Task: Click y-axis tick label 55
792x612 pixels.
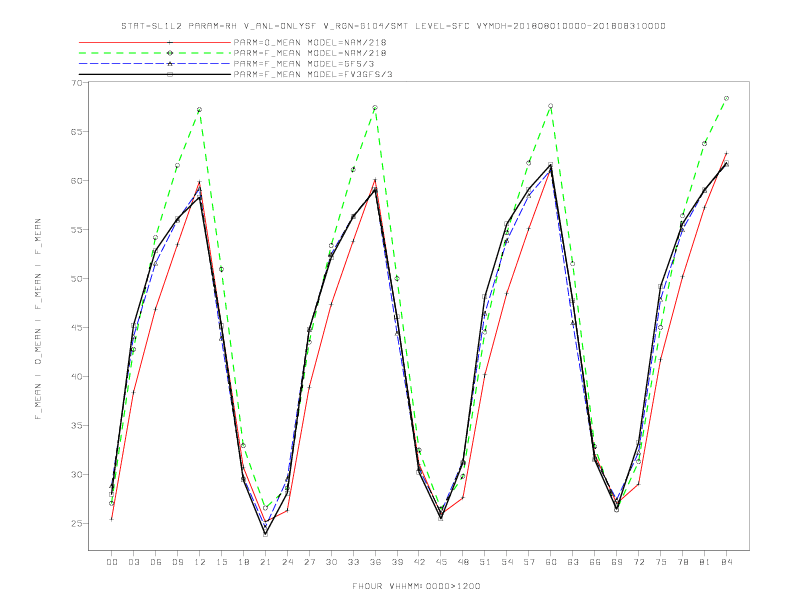Action: pos(76,229)
